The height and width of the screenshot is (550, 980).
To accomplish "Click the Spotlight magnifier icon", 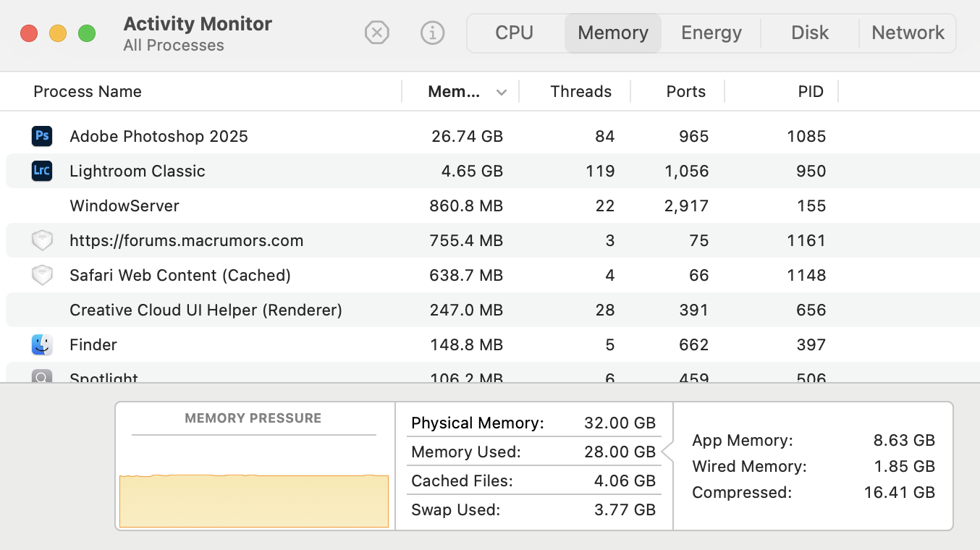I will (x=42, y=376).
